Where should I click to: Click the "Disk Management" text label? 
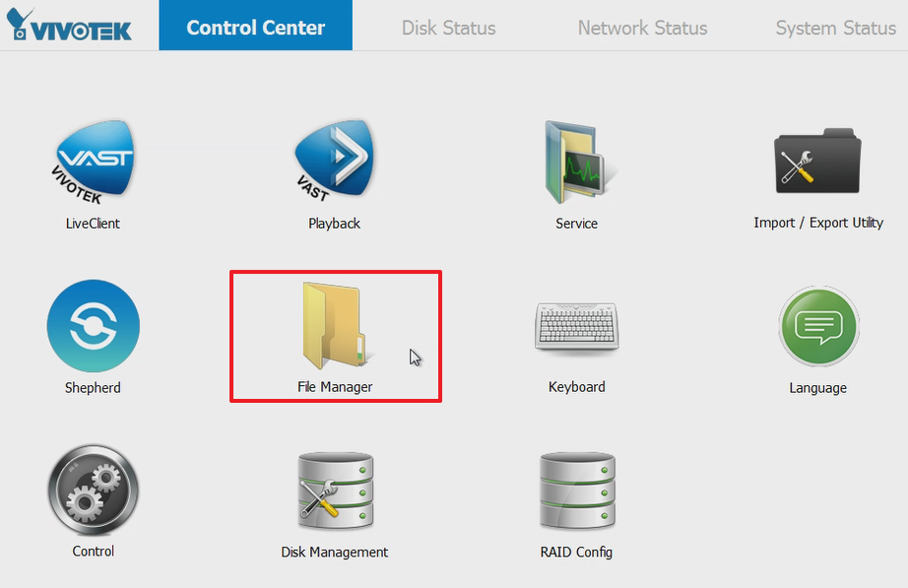[335, 553]
